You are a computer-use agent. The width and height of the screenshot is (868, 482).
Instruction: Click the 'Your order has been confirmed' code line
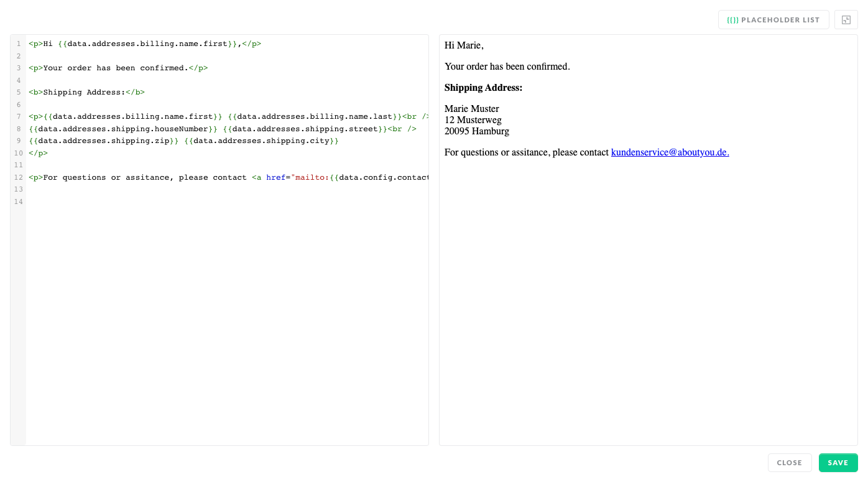click(x=118, y=68)
